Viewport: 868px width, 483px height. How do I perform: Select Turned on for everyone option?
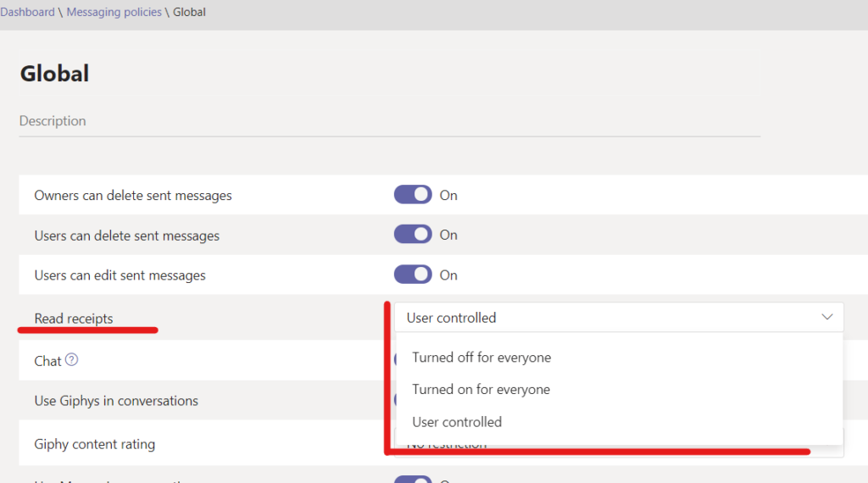[481, 390]
